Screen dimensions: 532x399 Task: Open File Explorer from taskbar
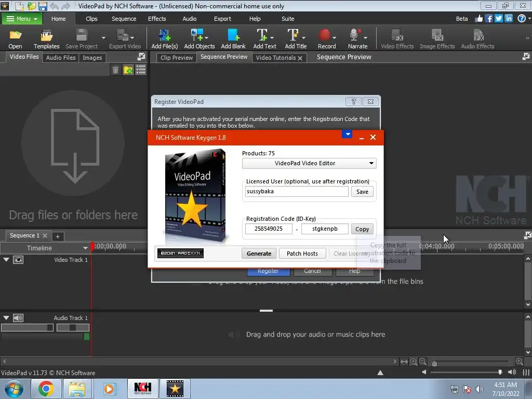click(77, 389)
